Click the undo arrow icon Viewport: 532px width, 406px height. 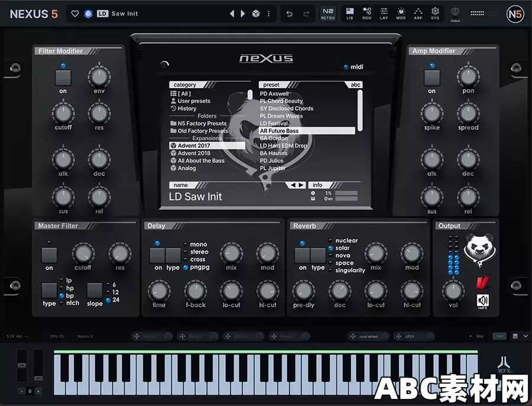coord(289,14)
